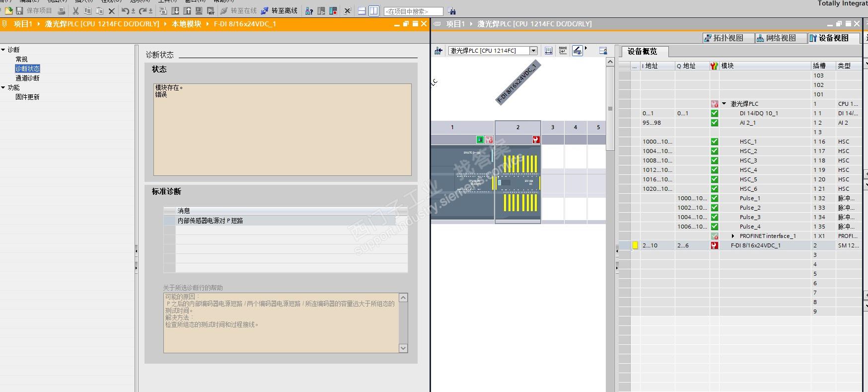The image size is (868, 392).
Task: Collapse the 诊断 tree node
Action: point(3,50)
